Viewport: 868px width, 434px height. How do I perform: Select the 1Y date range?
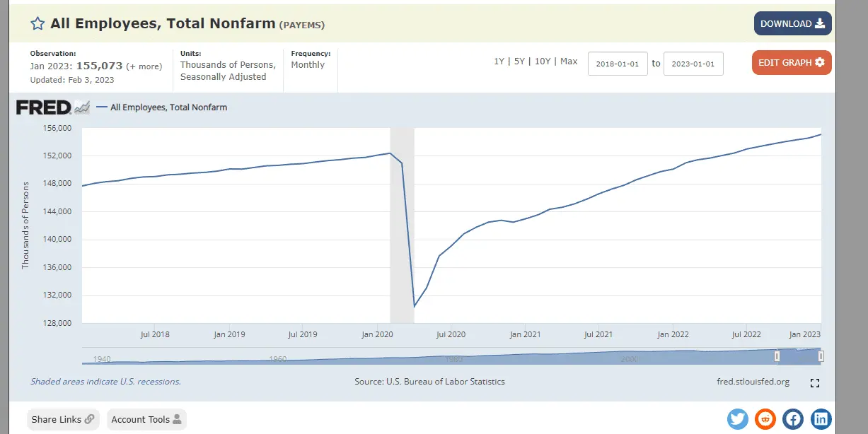tap(499, 61)
